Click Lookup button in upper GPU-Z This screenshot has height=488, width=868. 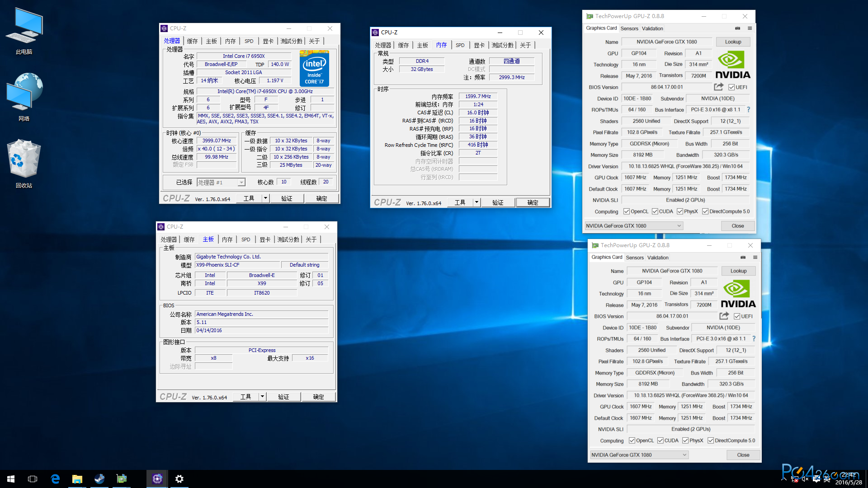733,42
